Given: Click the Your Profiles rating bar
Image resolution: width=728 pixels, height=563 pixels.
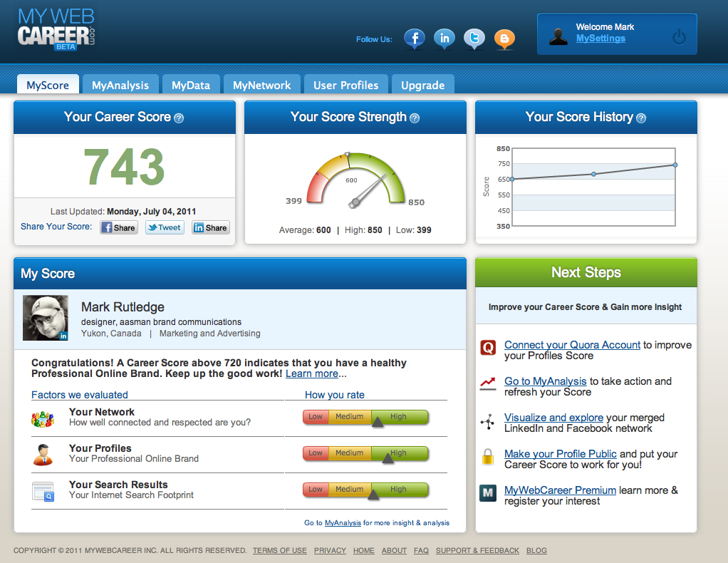Looking at the screenshot, I should [365, 453].
